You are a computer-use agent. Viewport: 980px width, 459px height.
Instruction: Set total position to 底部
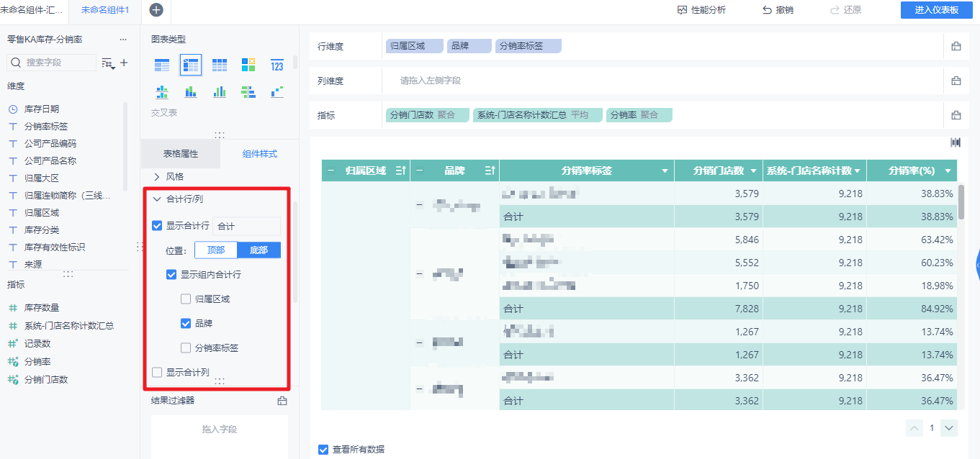tap(259, 250)
